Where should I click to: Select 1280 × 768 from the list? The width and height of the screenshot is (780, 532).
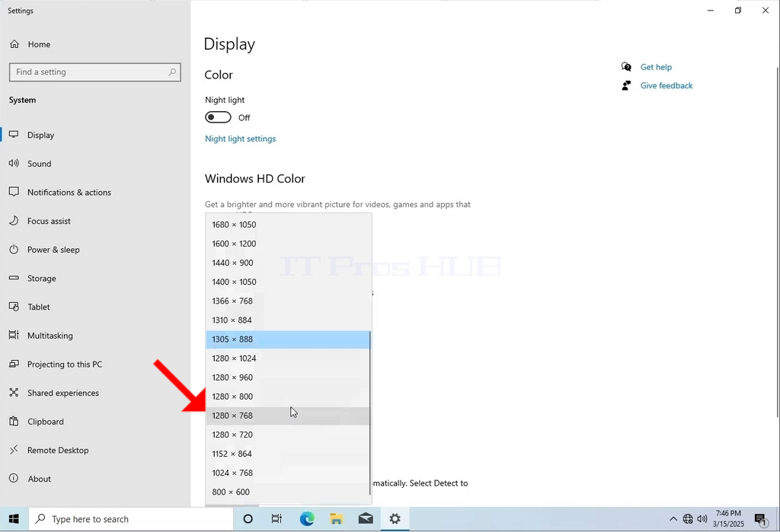coord(288,416)
